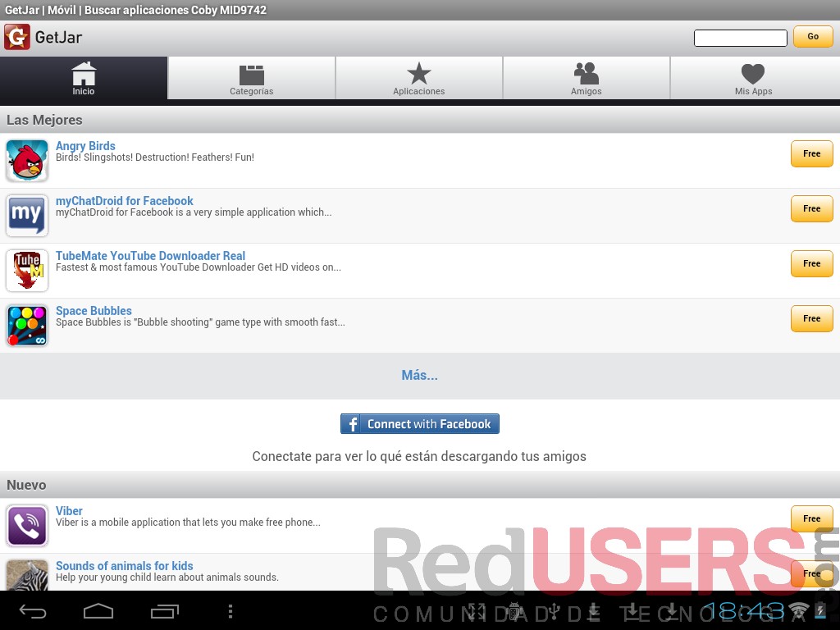Click Free button for TubeMate

coord(811,263)
